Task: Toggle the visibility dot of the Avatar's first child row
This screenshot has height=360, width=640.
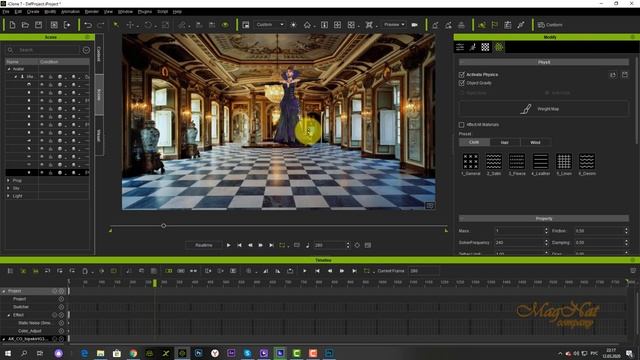Action: 42,76
